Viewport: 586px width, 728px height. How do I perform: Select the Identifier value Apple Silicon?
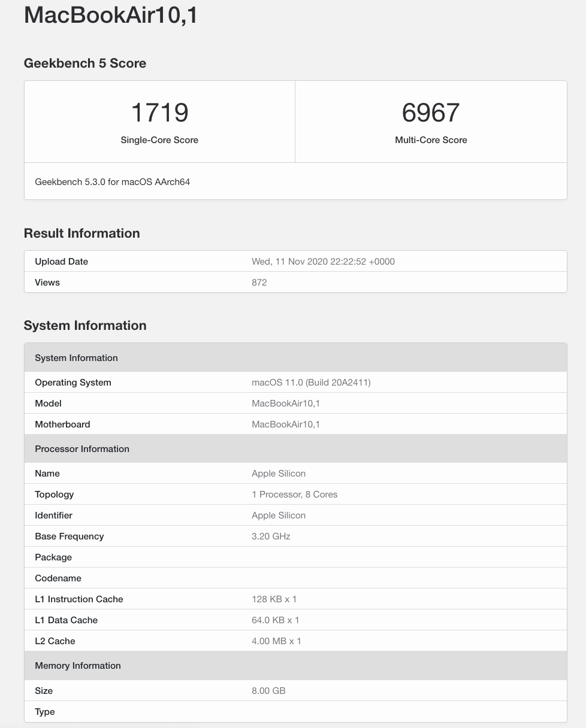(x=279, y=515)
